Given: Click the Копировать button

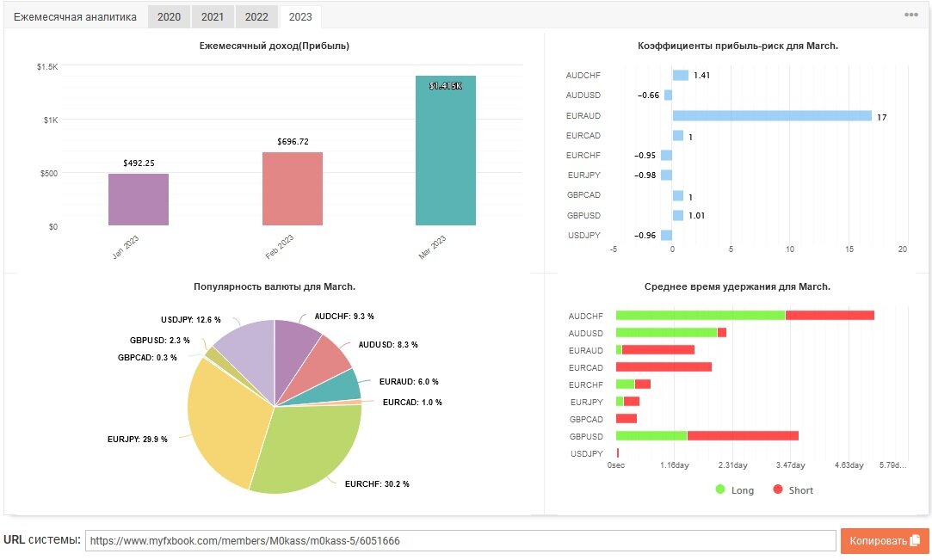Looking at the screenshot, I should (884, 540).
